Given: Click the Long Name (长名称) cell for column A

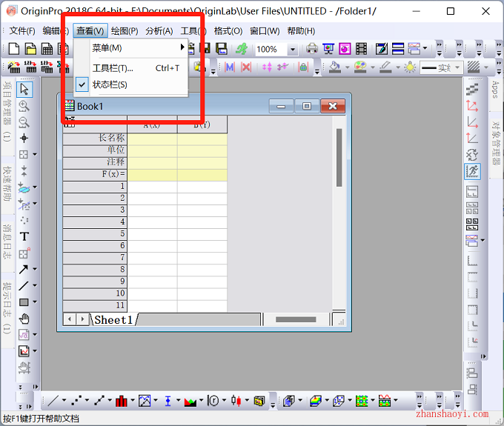Looking at the screenshot, I should pyautogui.click(x=152, y=139).
